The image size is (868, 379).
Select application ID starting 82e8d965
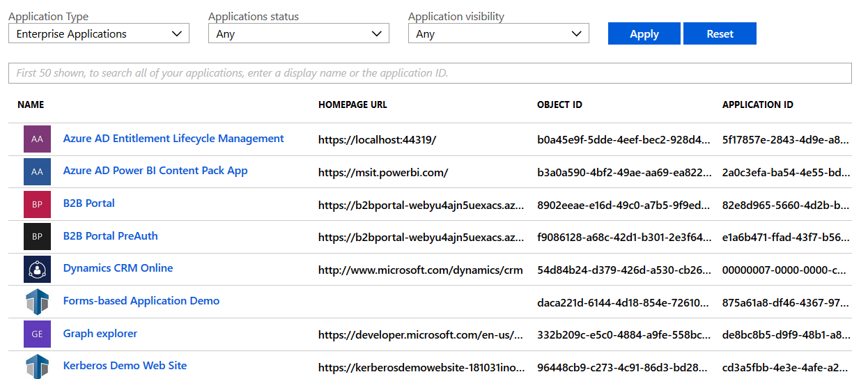tap(786, 205)
